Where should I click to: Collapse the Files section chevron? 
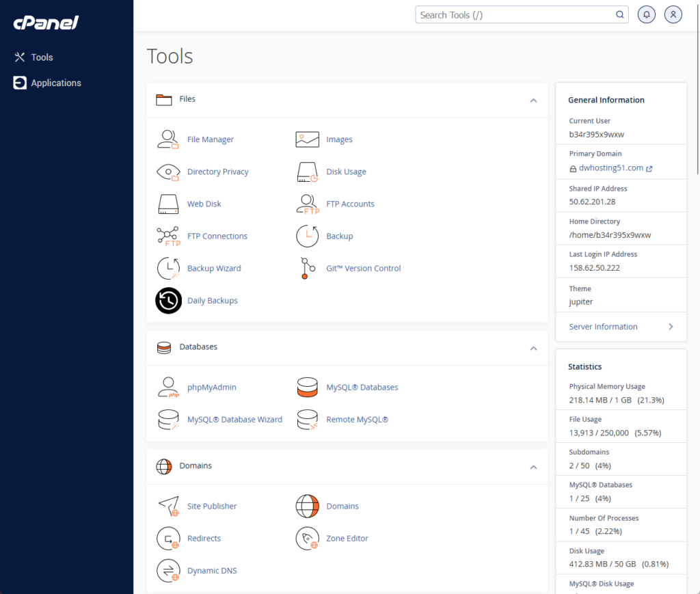pyautogui.click(x=533, y=100)
